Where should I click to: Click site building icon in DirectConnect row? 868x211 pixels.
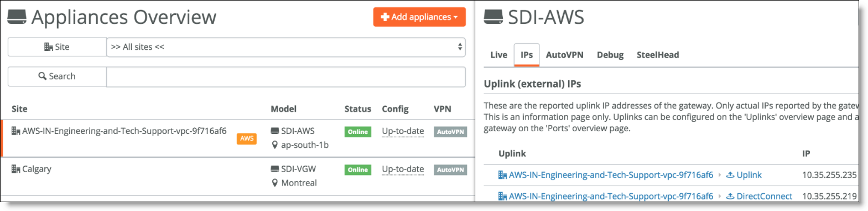[x=502, y=196]
